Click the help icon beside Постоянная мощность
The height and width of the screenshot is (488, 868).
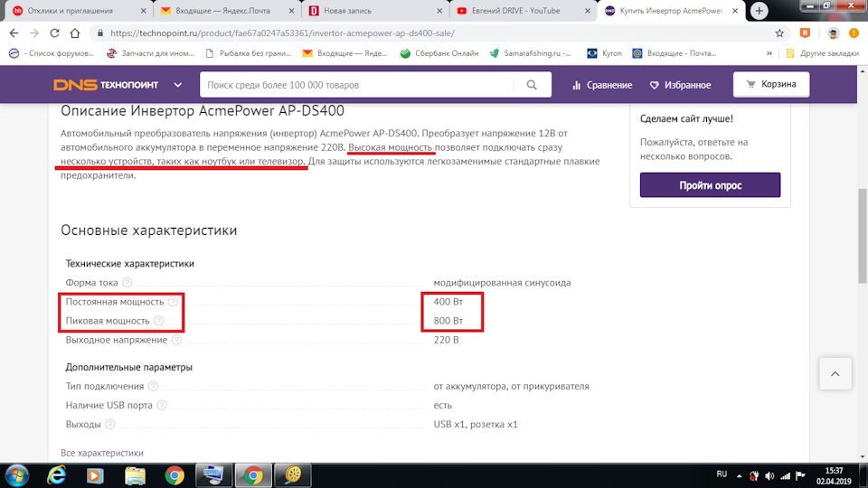(174, 302)
